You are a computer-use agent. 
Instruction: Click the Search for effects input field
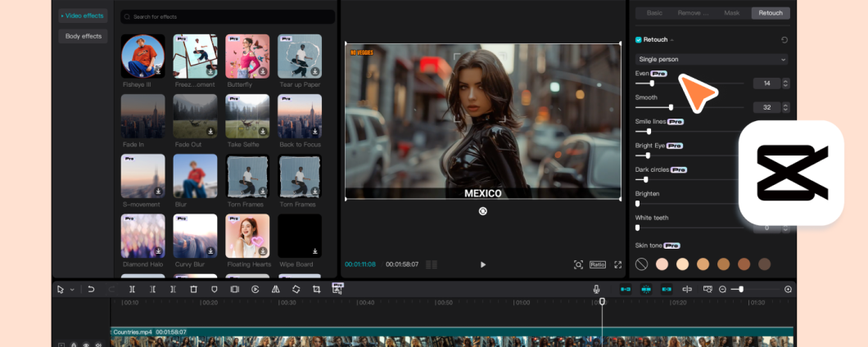coord(228,16)
